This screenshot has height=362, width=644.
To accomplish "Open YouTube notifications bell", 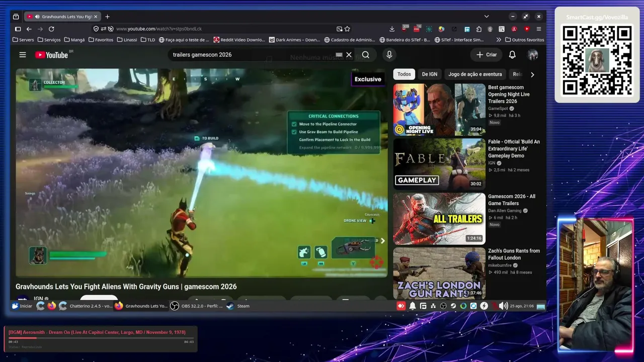I will point(512,55).
